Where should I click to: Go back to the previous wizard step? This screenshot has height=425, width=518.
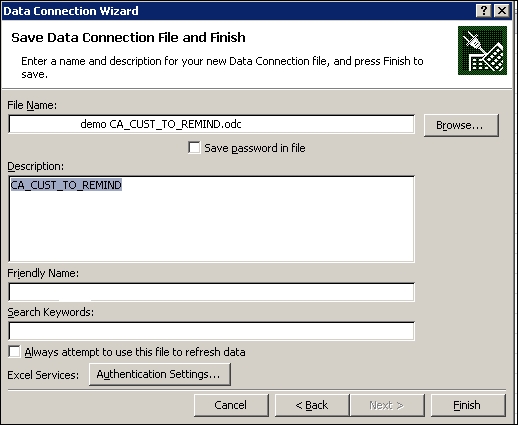tap(312, 405)
